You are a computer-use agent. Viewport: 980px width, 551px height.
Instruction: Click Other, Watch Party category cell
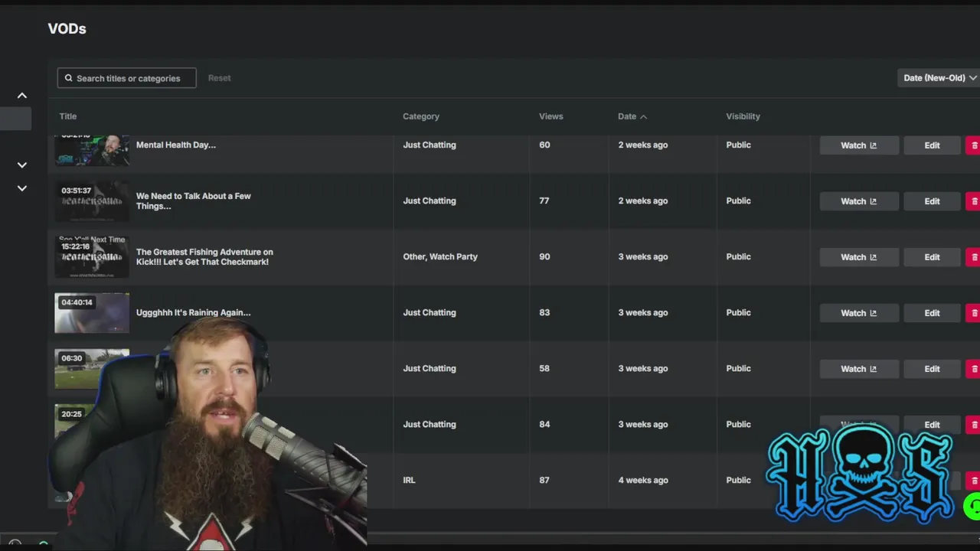coord(440,256)
